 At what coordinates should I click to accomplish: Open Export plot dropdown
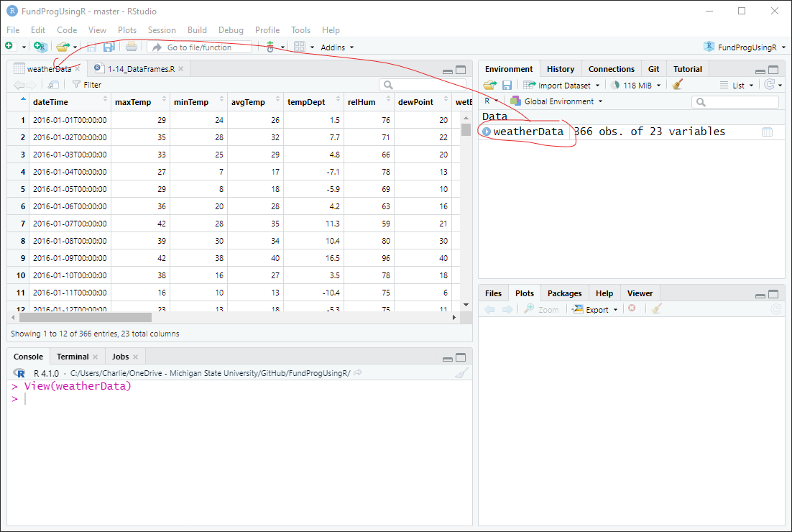[595, 309]
